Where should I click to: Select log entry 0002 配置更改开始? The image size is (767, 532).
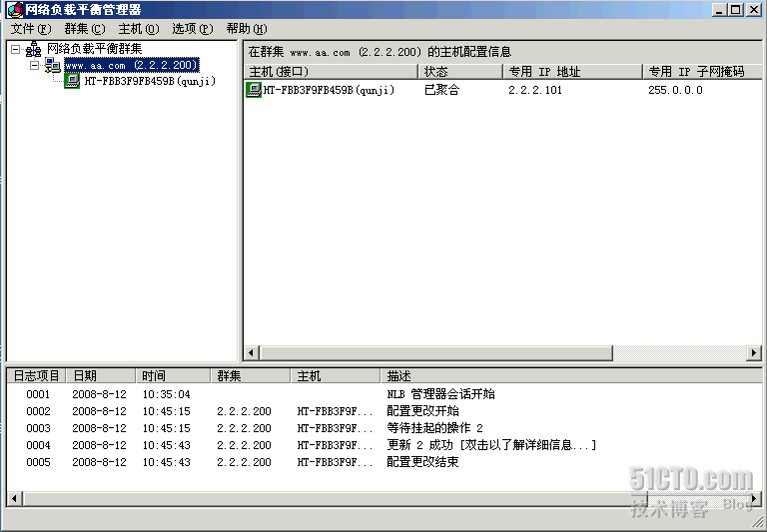click(x=383, y=411)
